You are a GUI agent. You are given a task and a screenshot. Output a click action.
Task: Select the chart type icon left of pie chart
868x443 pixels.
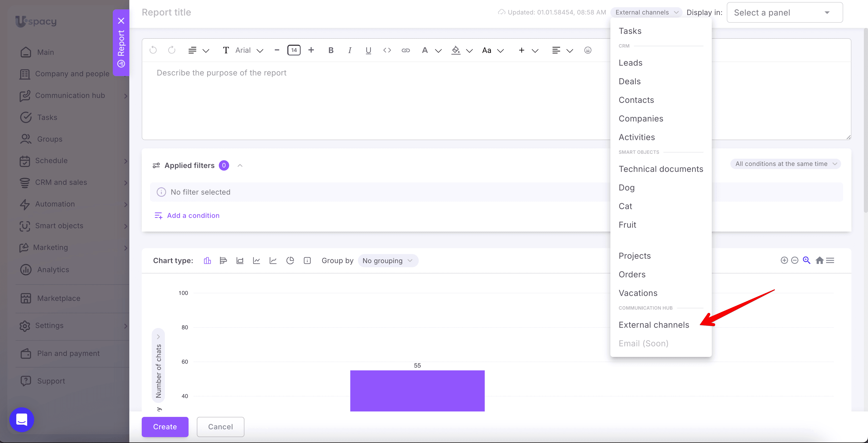coord(273,261)
